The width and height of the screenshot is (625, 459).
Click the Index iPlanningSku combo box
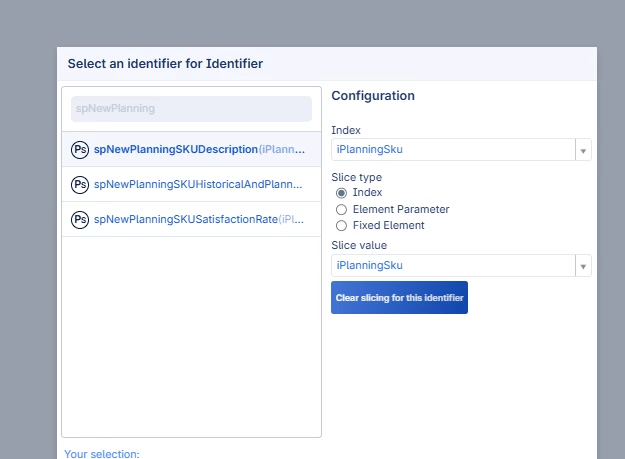[x=453, y=150]
